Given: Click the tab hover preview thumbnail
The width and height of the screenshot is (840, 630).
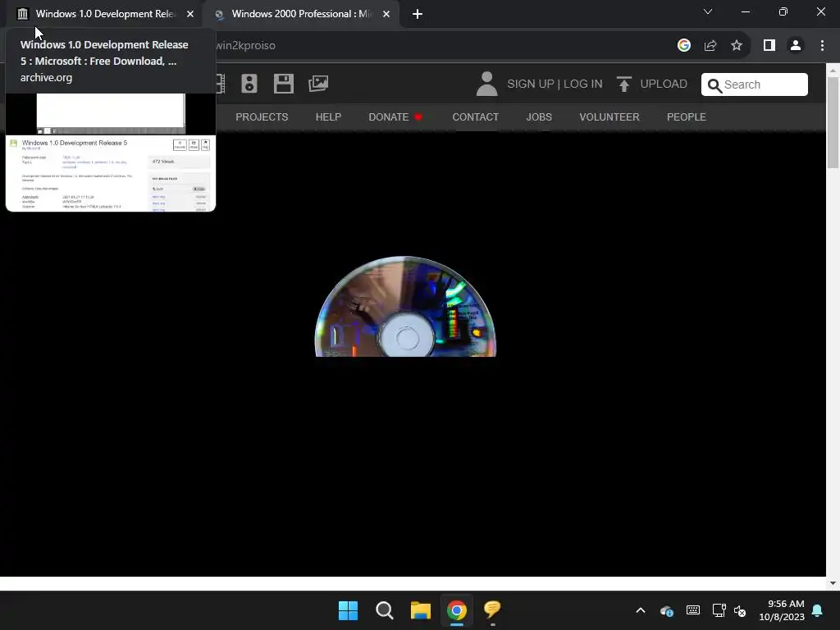Looking at the screenshot, I should pos(111,152).
